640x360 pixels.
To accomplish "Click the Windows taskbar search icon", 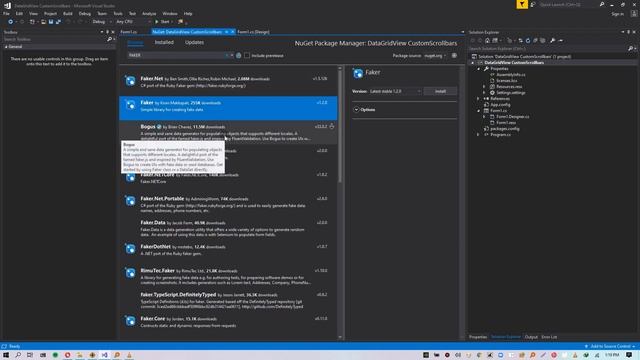I will (18, 355).
